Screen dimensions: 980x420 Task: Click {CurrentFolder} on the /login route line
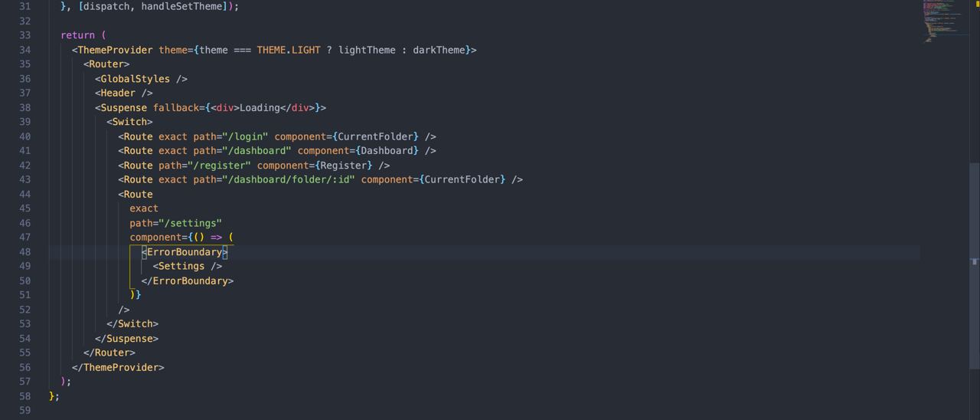376,136
